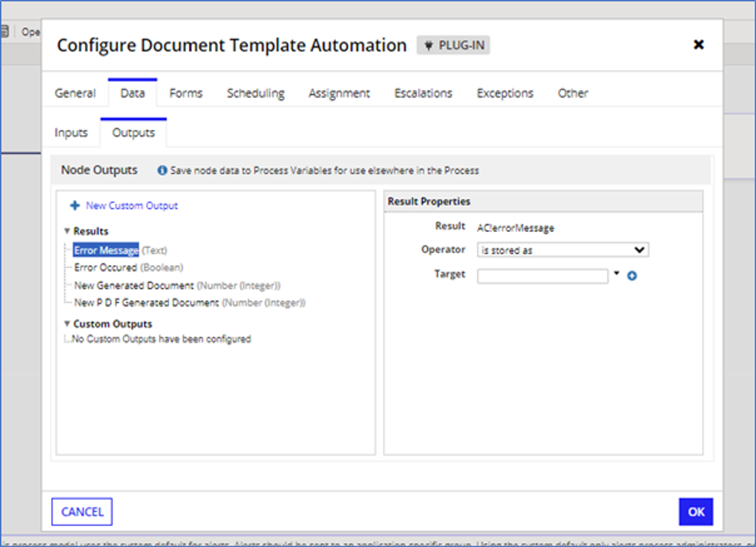Image resolution: width=756 pixels, height=547 pixels.
Task: Collapse the Custom Outputs tree section
Action: point(67,323)
